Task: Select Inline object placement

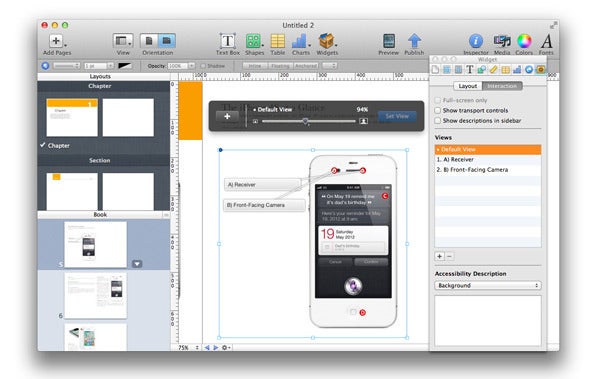Action: [254, 66]
